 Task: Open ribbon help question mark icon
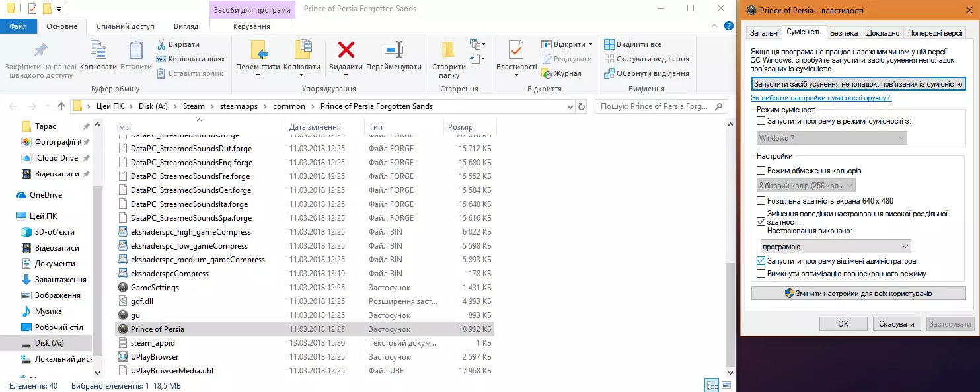[x=729, y=26]
